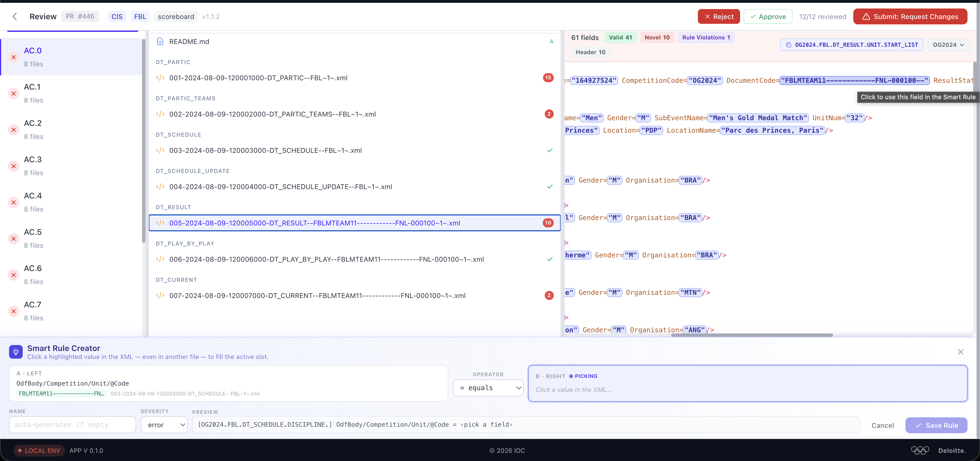
Task: Pick the DocumentCode value FBLMTEAM11 in XML
Action: point(854,80)
